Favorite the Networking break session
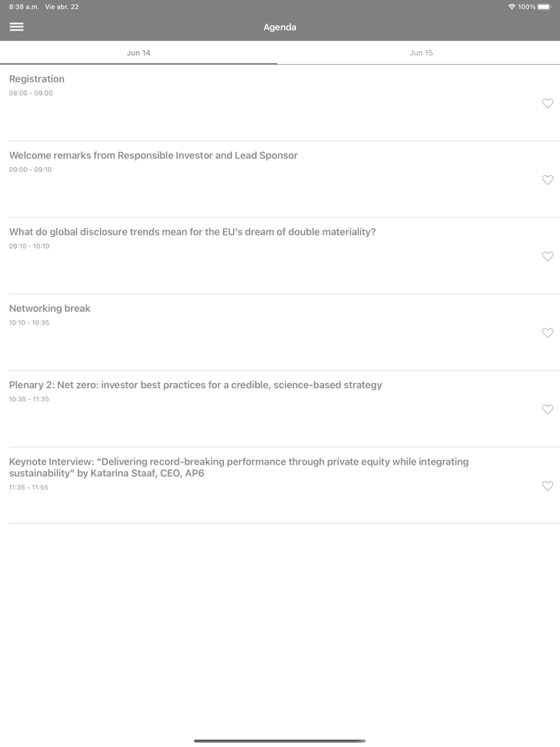560x747 pixels. pyautogui.click(x=547, y=333)
